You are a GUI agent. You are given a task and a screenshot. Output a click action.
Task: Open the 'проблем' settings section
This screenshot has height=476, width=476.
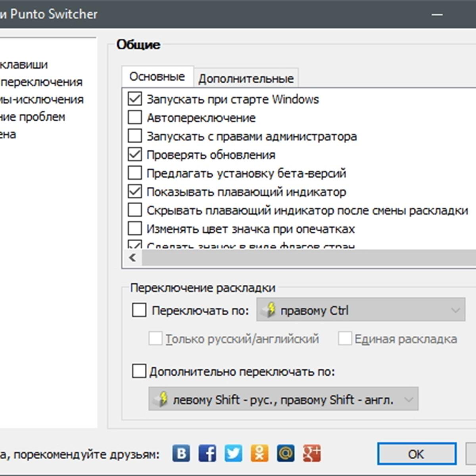tap(33, 117)
